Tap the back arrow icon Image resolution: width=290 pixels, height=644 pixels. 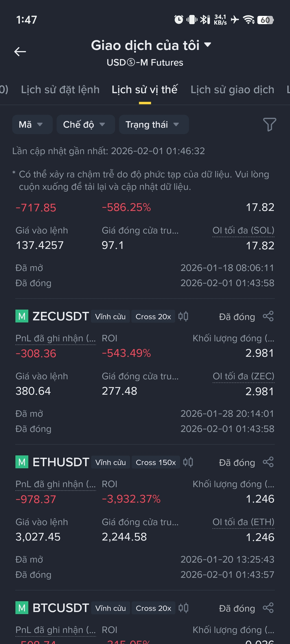20,52
